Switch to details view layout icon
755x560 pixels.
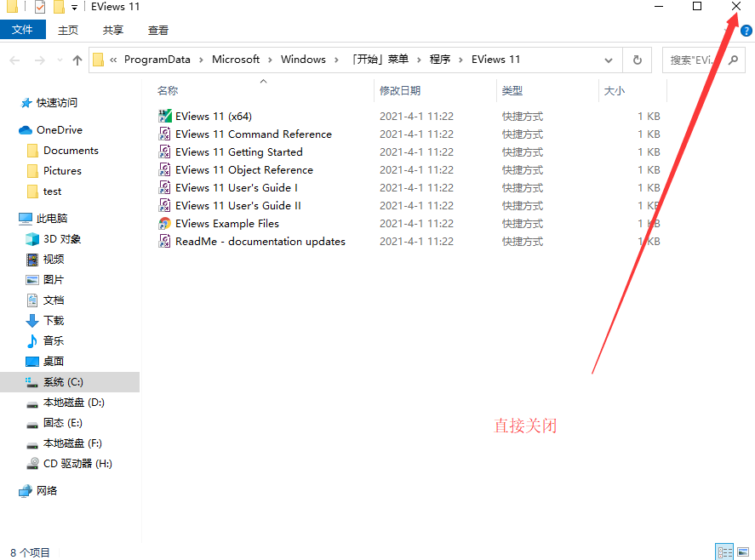point(724,551)
